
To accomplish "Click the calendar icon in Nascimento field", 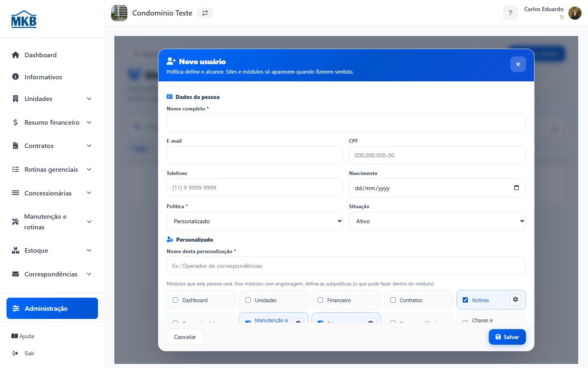I will coord(517,188).
